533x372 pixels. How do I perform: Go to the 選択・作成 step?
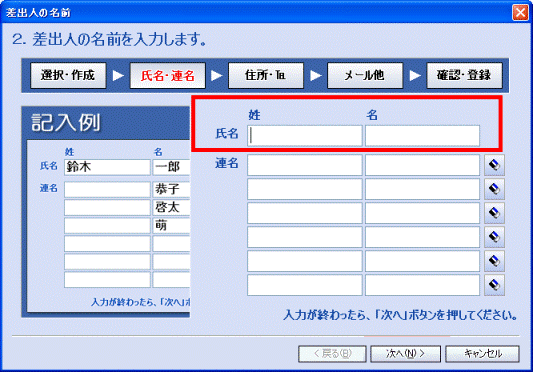click(68, 75)
